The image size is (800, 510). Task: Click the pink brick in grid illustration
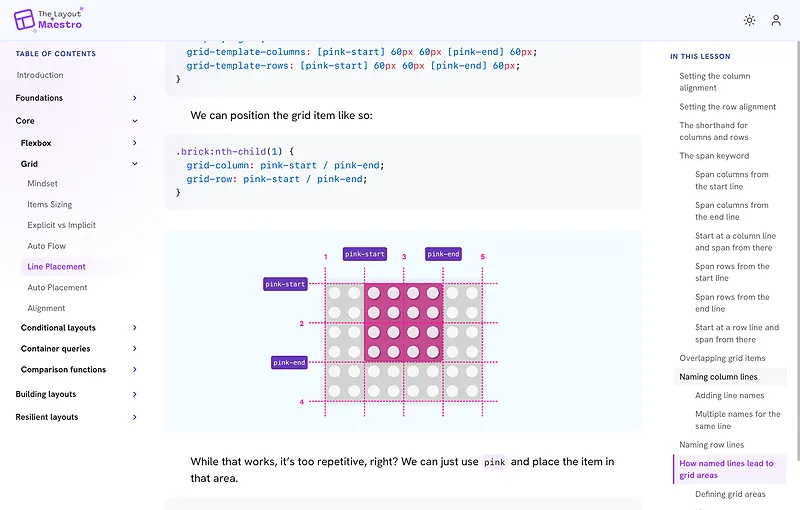tap(404, 323)
